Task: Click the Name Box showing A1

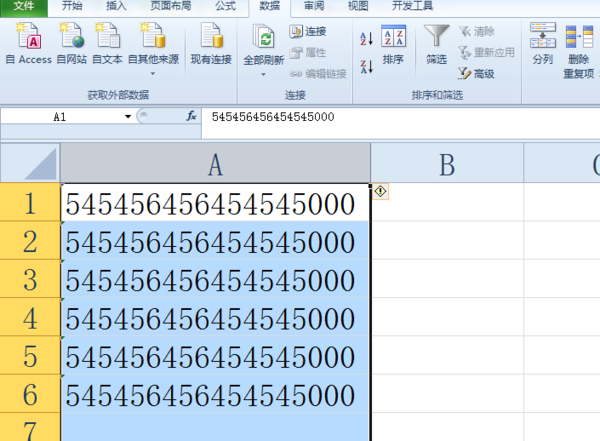Action: click(x=61, y=116)
